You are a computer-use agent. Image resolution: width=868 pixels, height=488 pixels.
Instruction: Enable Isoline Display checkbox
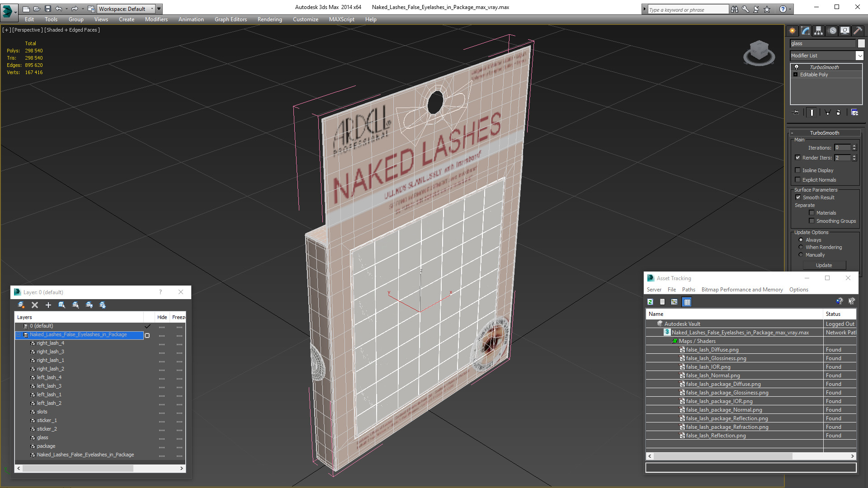tap(797, 170)
